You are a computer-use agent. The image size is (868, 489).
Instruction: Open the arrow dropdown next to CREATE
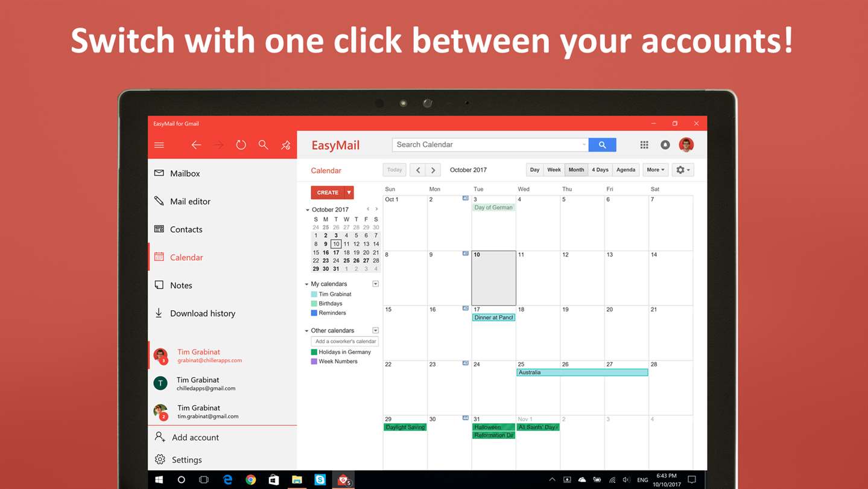(x=349, y=193)
